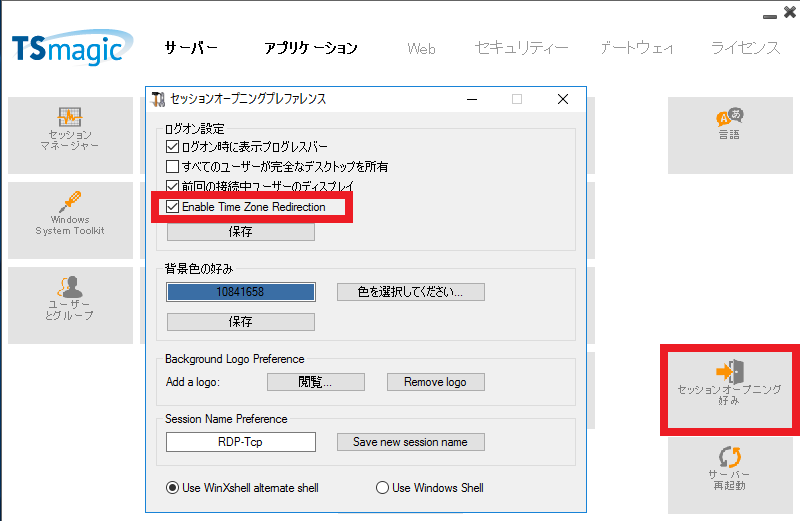Viewport: 800px width, 521px height.
Task: Click Remove logo button
Action: 436,382
